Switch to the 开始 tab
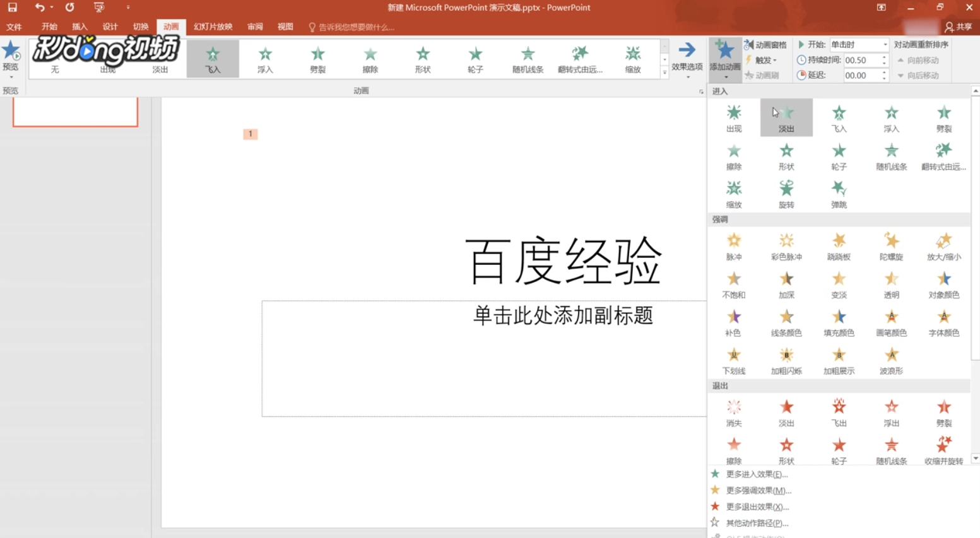This screenshot has height=538, width=980. tap(49, 27)
